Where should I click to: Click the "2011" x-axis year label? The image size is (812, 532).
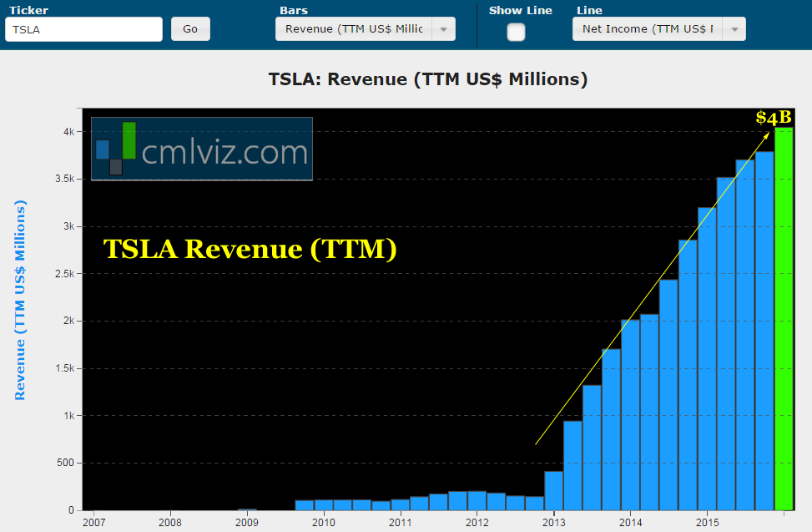400,523
